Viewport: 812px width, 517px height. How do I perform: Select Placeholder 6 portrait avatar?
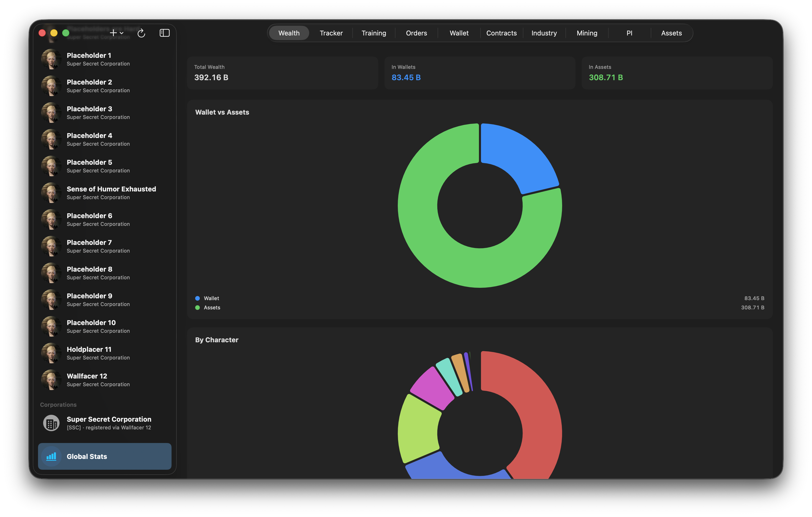click(51, 219)
